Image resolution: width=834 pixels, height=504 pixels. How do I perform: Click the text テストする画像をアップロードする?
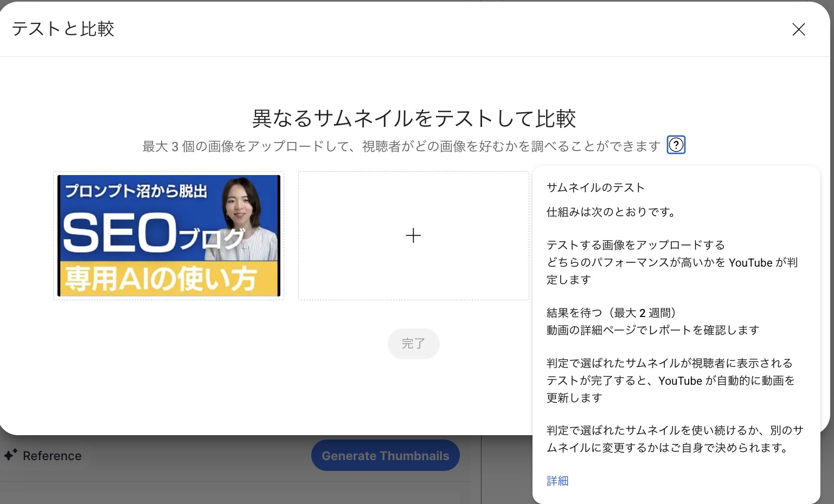click(x=636, y=245)
